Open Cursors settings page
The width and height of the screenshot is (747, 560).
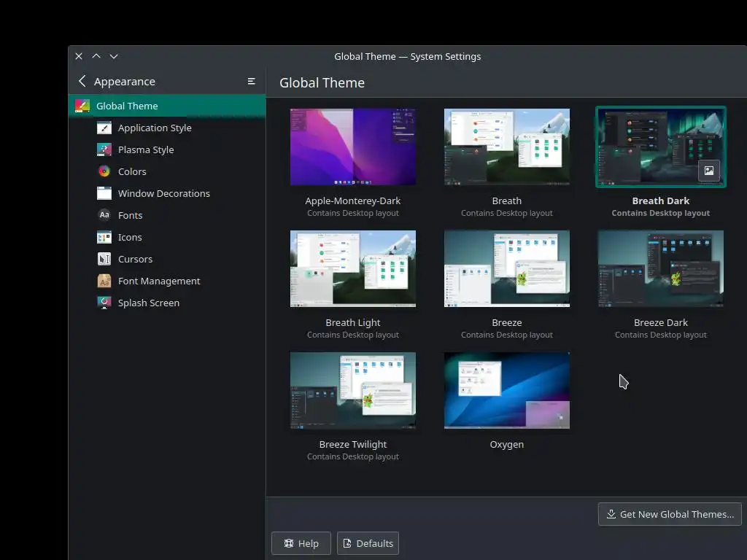click(167, 259)
